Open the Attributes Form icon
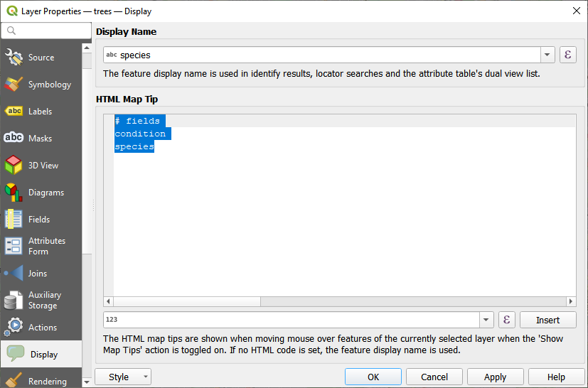 click(14, 247)
